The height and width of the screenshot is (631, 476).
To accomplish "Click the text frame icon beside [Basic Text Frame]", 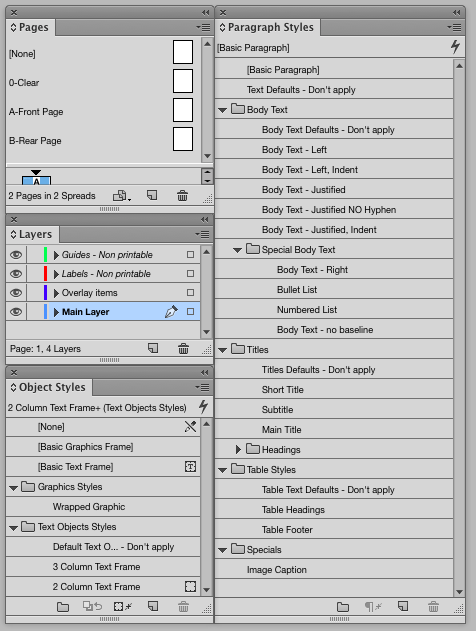I will (190, 466).
